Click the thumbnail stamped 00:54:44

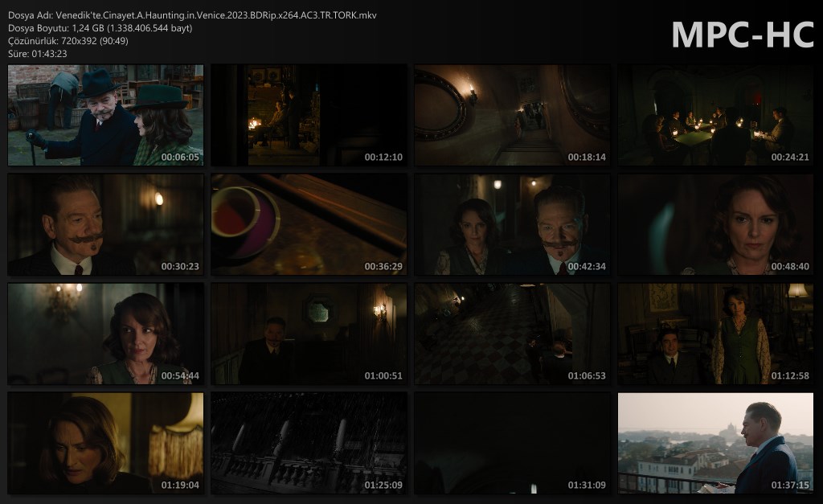click(105, 334)
